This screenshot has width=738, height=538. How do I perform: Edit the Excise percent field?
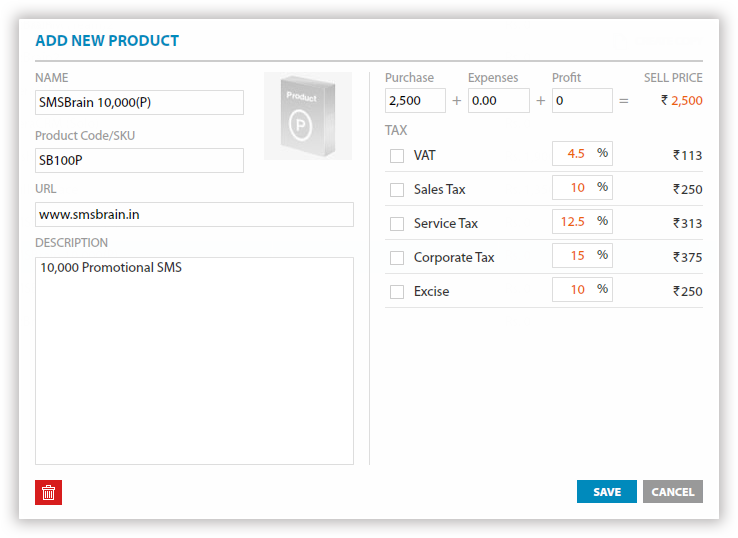[582, 289]
